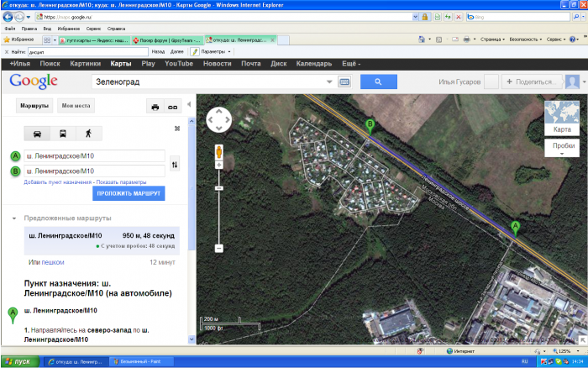Click the blue Google search button
The height and width of the screenshot is (368, 588).
click(x=378, y=81)
